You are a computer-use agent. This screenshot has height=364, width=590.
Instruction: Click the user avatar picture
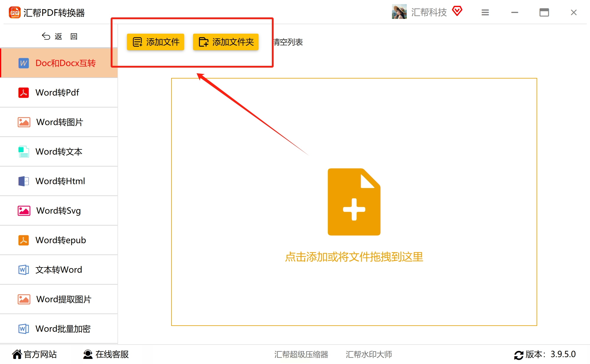click(399, 12)
